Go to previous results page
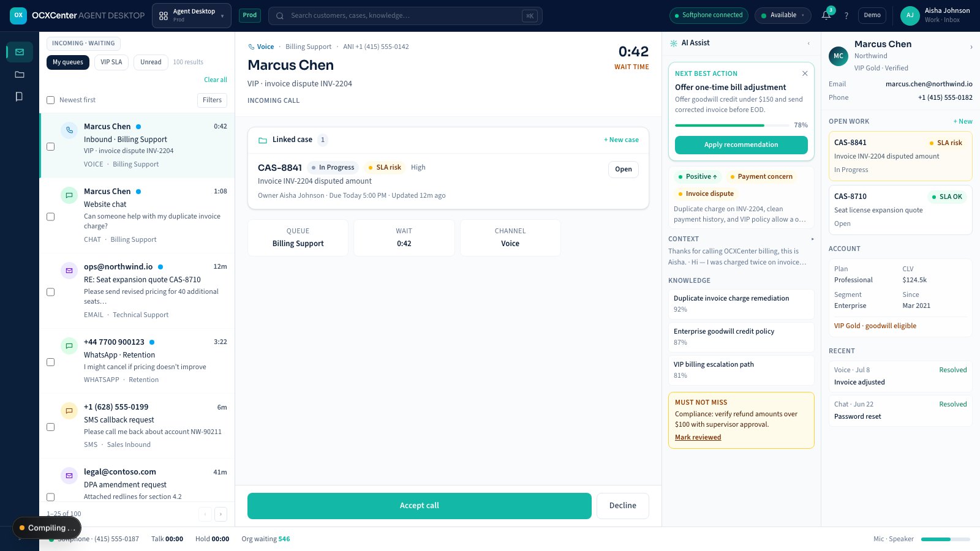 [x=205, y=514]
